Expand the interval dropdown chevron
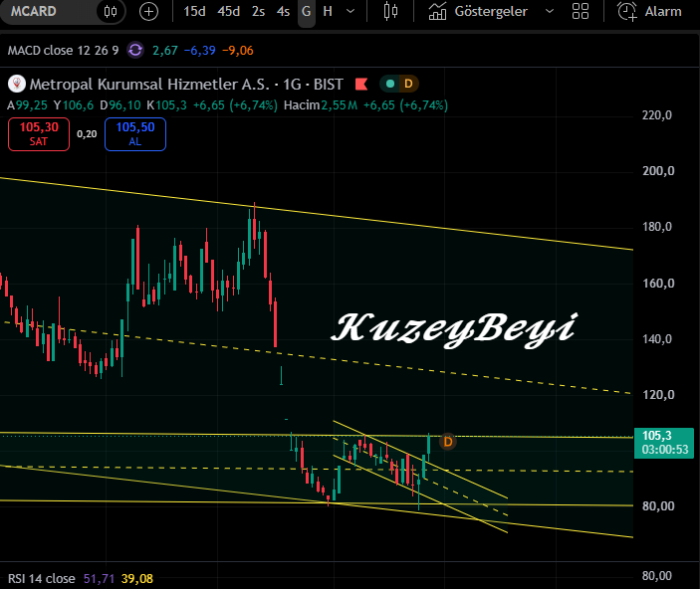 point(350,11)
